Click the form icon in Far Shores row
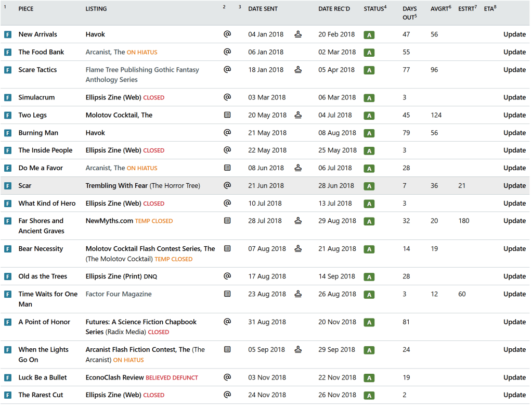 coord(227,221)
